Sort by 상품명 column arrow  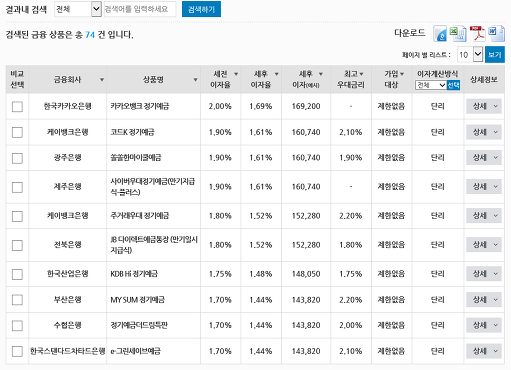(196, 80)
